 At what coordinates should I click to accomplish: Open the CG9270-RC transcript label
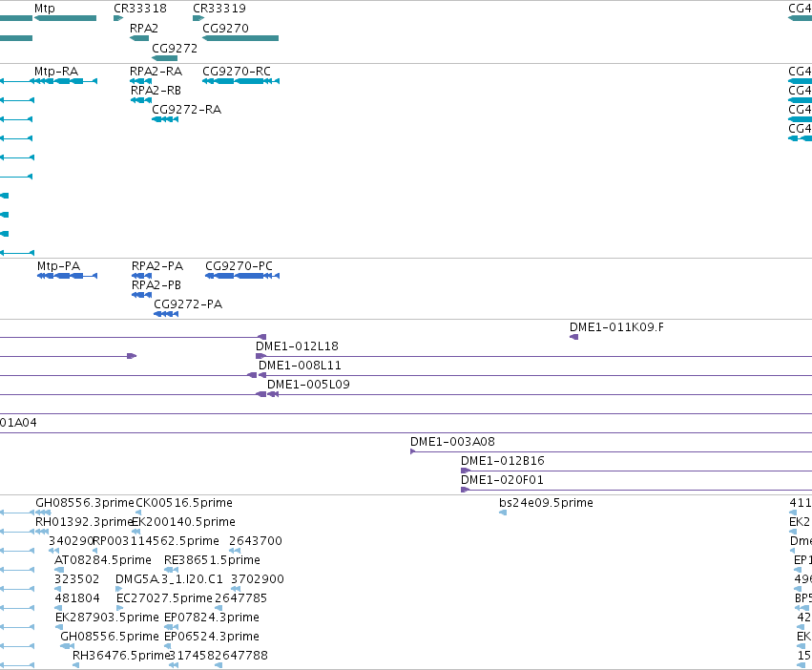(x=237, y=72)
